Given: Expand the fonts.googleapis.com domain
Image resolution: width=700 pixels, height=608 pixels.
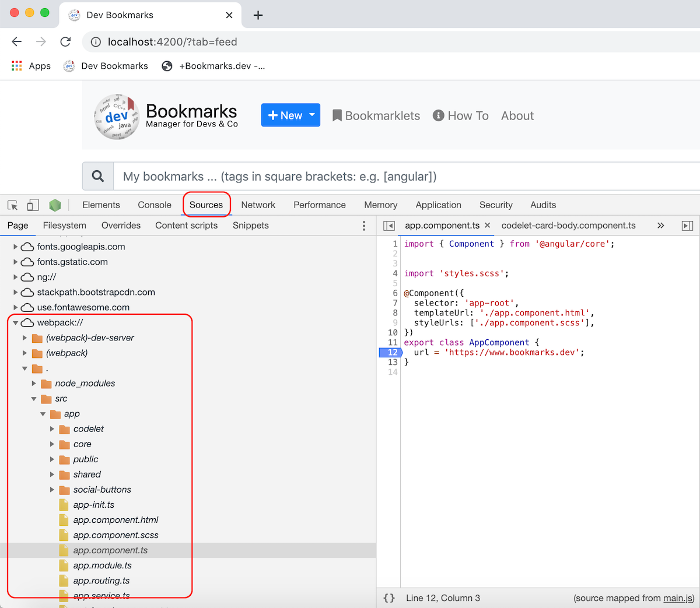Looking at the screenshot, I should coord(16,247).
